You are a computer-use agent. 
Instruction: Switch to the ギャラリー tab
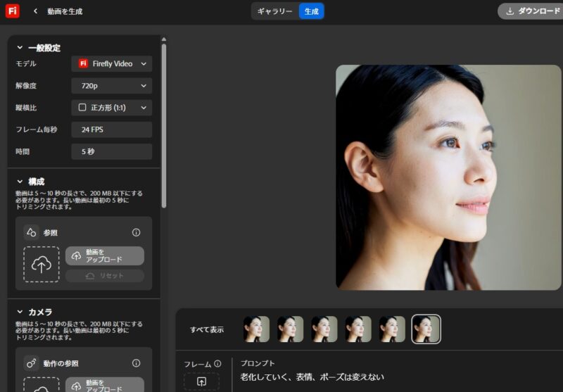[274, 11]
